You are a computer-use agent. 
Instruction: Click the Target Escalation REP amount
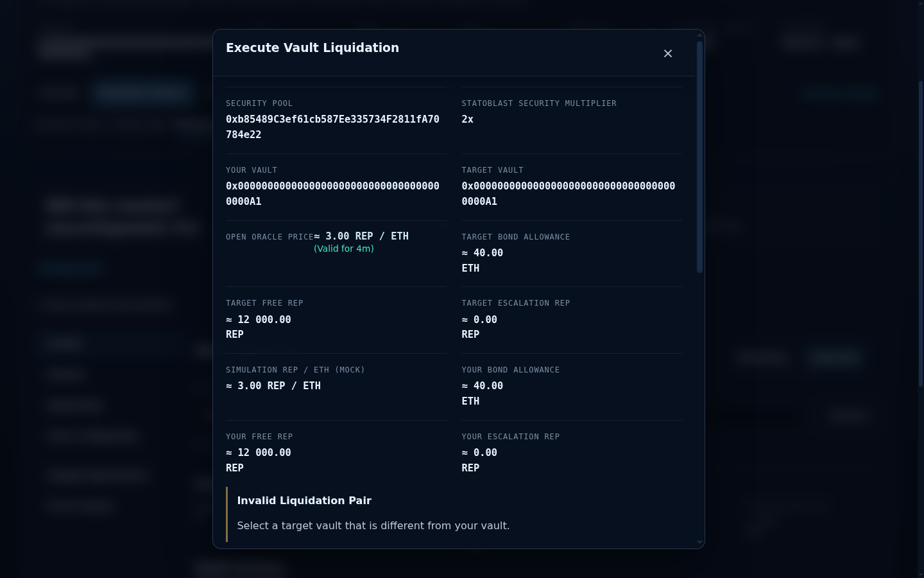pyautogui.click(x=479, y=327)
